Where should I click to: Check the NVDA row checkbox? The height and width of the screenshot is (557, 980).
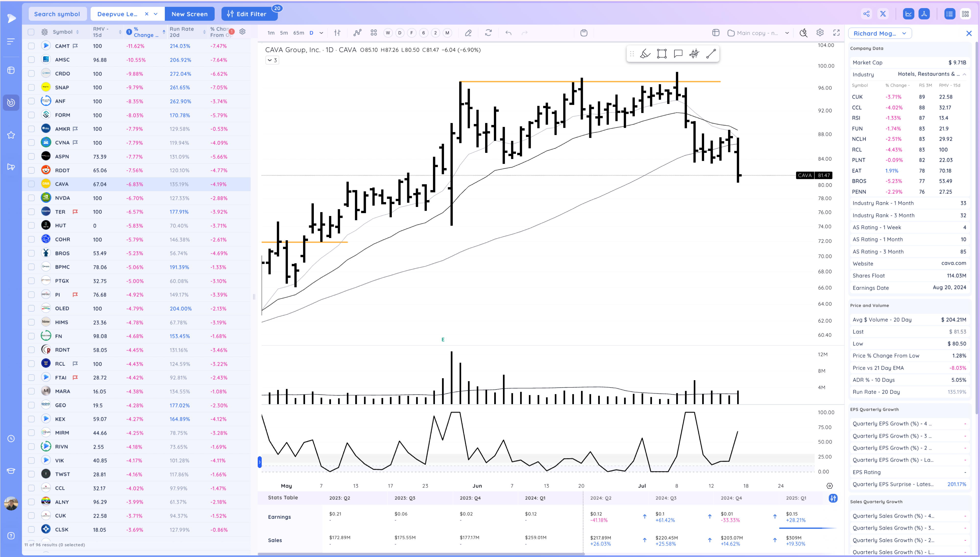point(31,198)
